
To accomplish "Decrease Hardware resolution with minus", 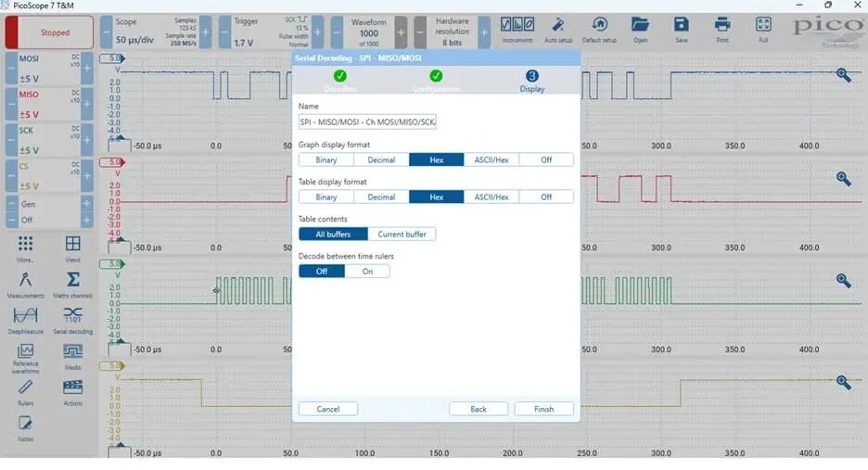I will (x=420, y=32).
